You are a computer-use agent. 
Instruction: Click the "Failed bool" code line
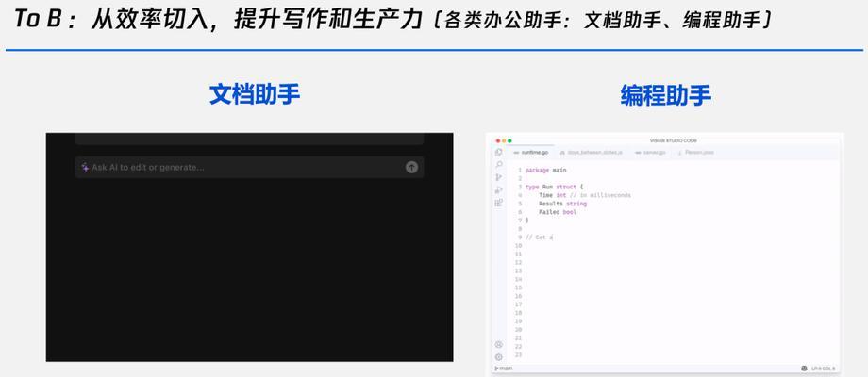click(x=558, y=212)
